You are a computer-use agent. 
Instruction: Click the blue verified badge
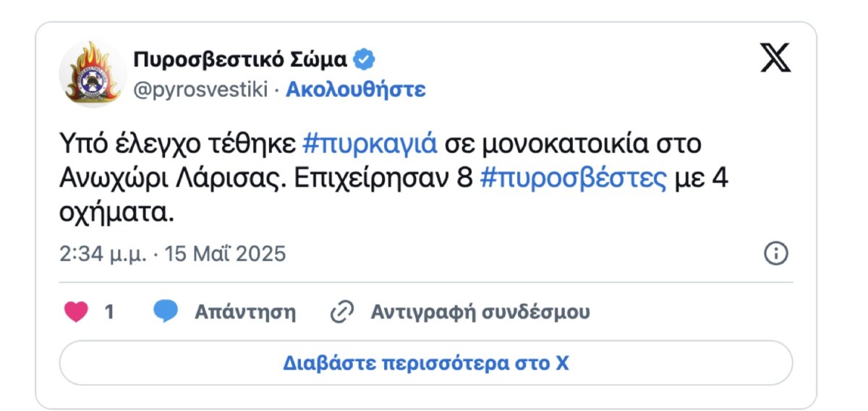[x=364, y=59]
